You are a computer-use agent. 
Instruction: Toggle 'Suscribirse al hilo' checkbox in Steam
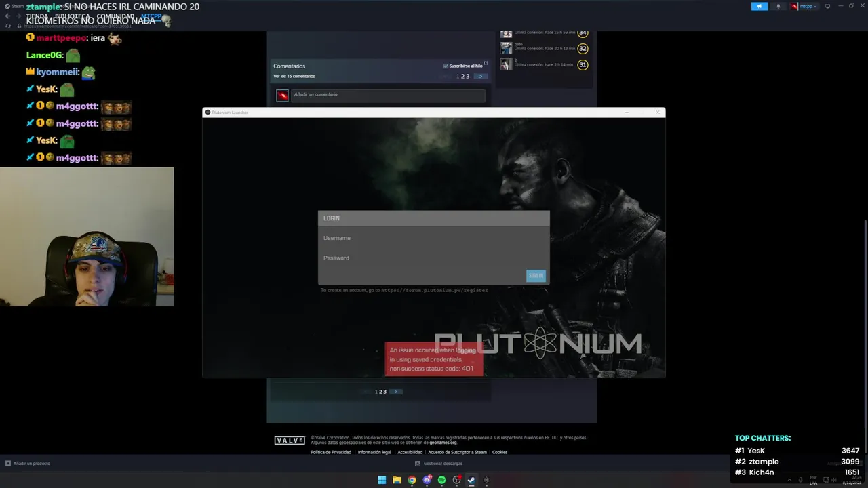(446, 66)
